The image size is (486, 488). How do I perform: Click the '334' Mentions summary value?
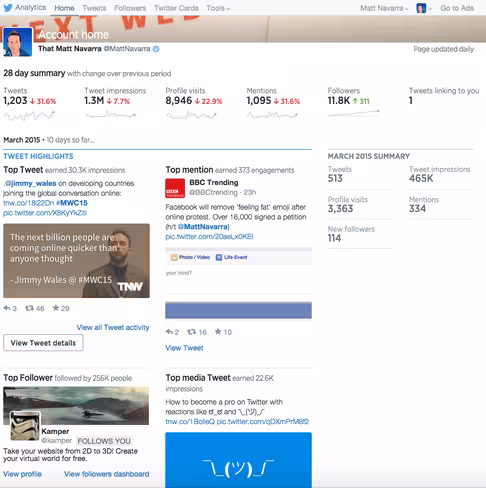pos(417,209)
